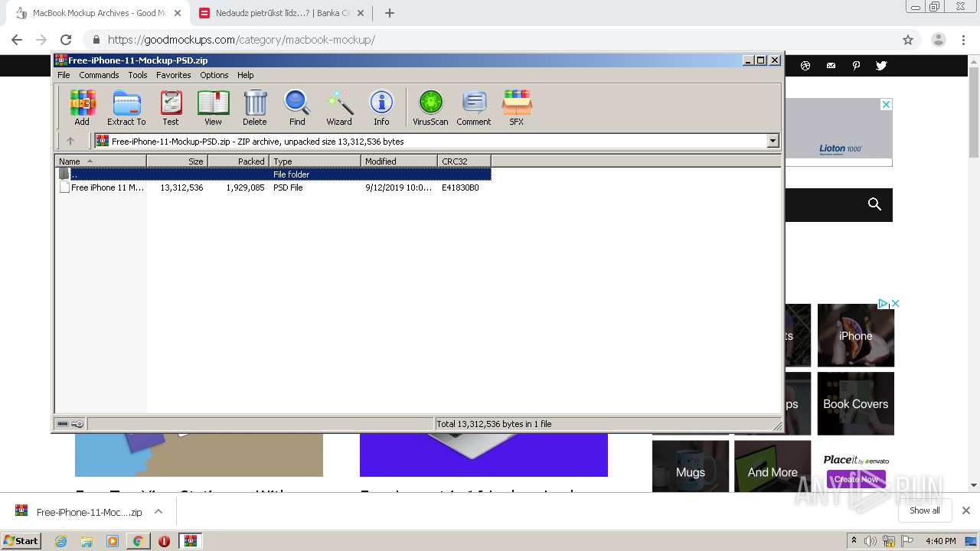Sort file list by Modified column
The height and width of the screenshot is (551, 980).
click(399, 161)
